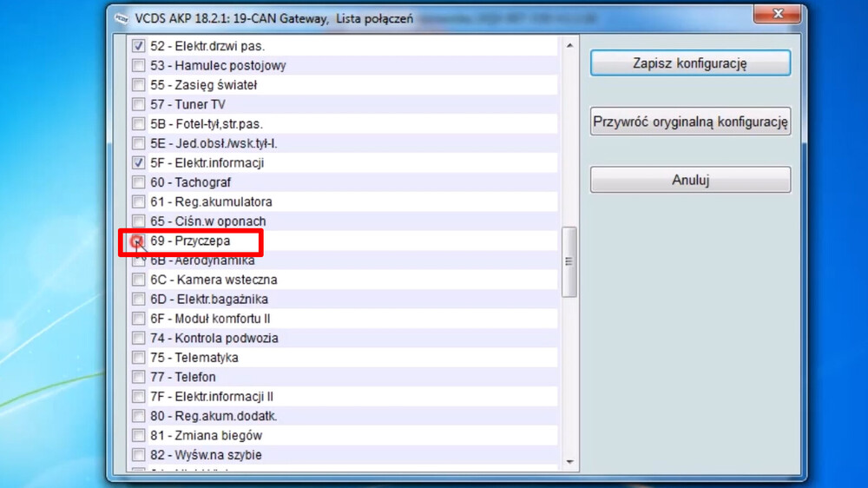Check 75 - Telematyka module checkbox

(138, 358)
